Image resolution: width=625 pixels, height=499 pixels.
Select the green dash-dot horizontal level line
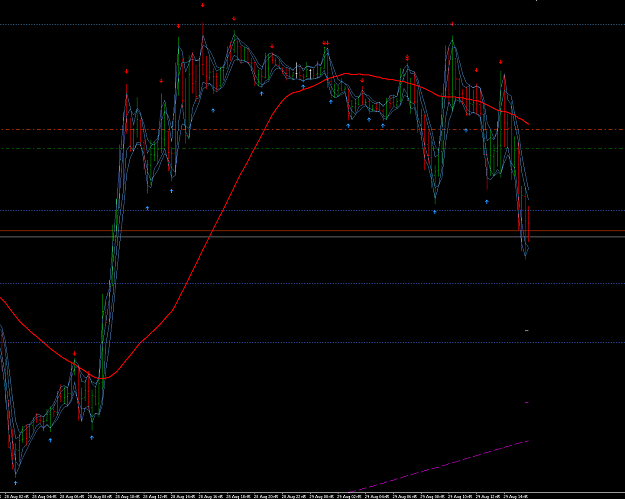click(312, 149)
